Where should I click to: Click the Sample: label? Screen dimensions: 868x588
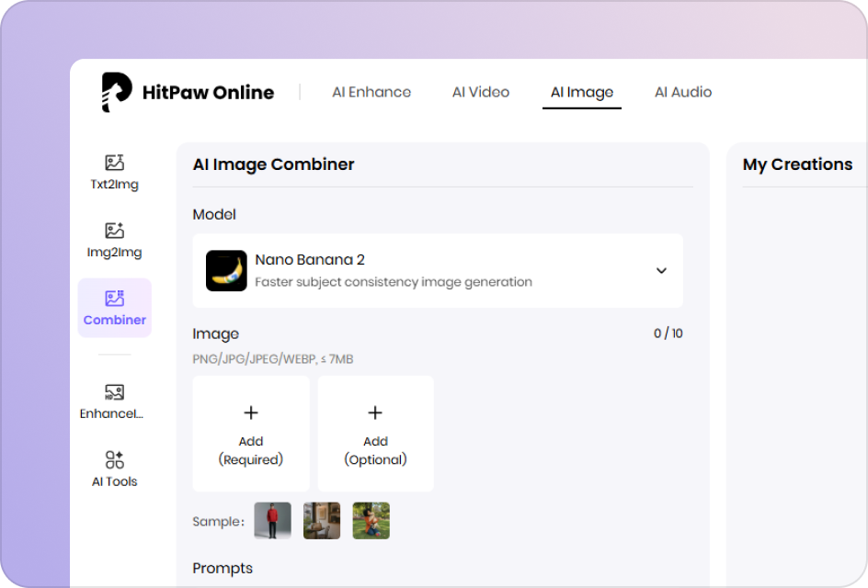pyautogui.click(x=218, y=521)
